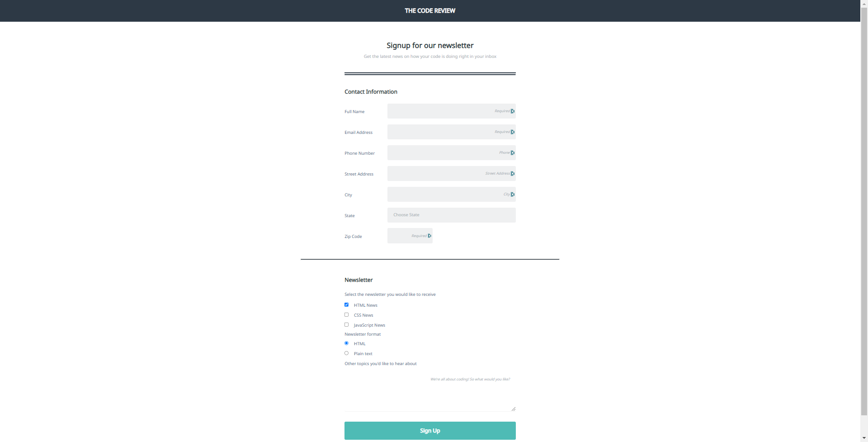Click the marker icon beside Full Name field
The width and height of the screenshot is (868, 442).
pos(512,111)
